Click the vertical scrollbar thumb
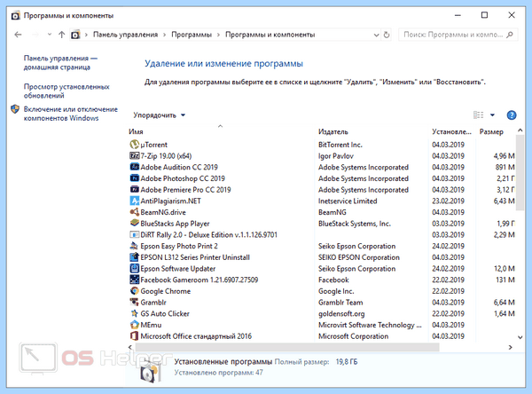 (x=520, y=172)
